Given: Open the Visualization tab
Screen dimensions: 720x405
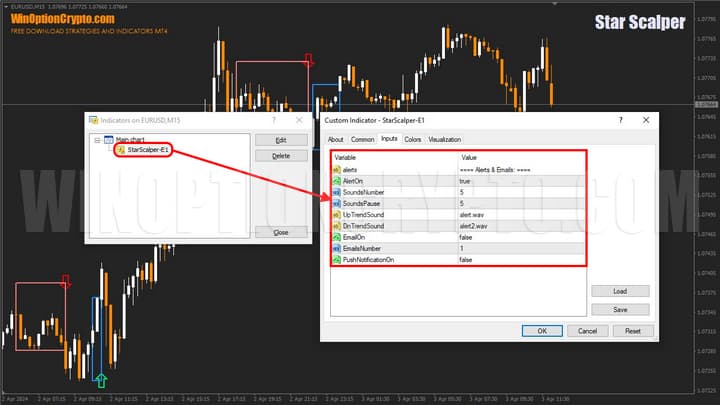Looking at the screenshot, I should coord(444,140).
